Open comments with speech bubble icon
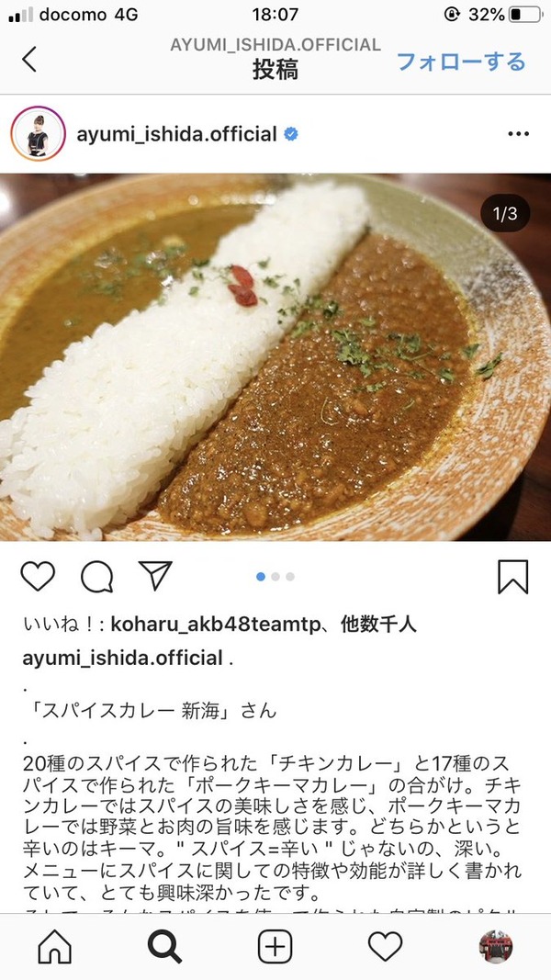The image size is (551, 980). (x=96, y=576)
